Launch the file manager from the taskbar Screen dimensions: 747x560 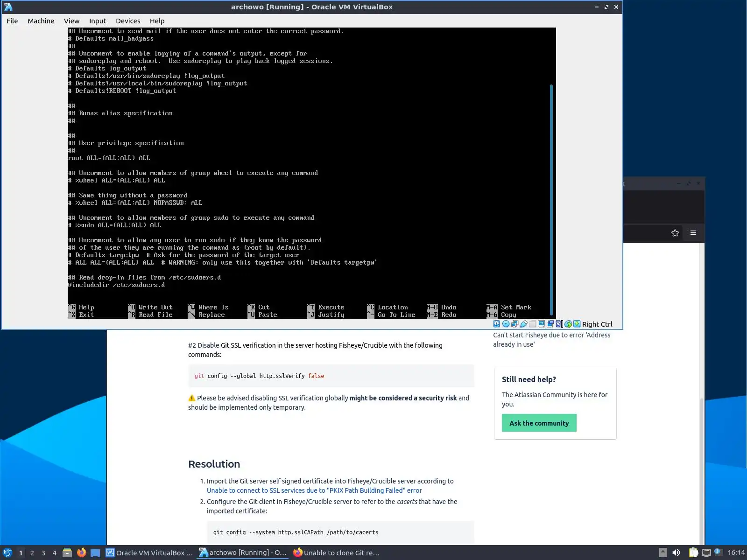[67, 553]
